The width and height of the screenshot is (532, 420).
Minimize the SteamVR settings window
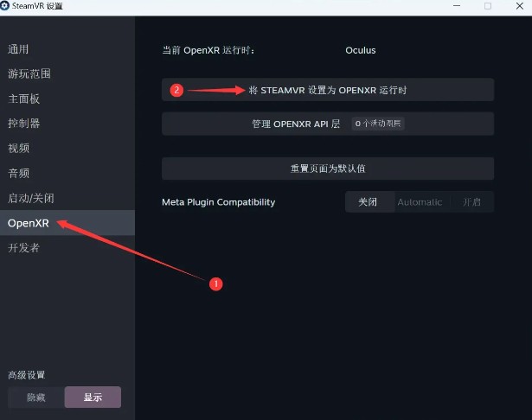click(457, 6)
